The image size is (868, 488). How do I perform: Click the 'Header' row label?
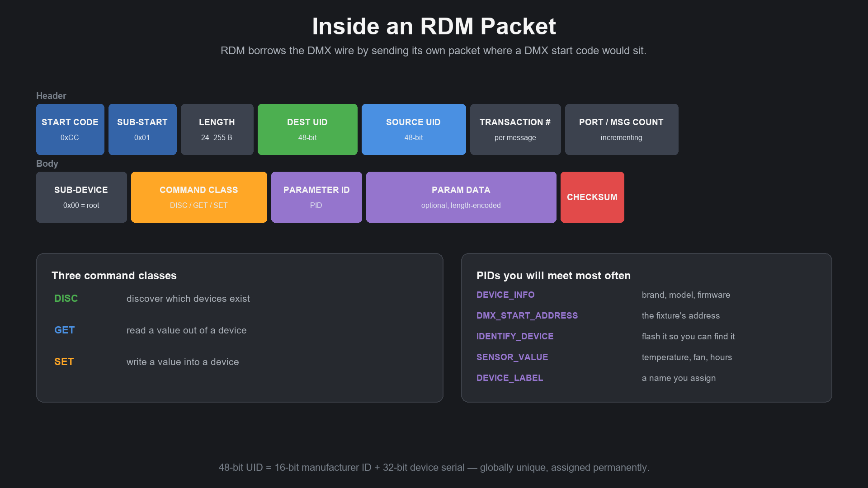coord(51,96)
